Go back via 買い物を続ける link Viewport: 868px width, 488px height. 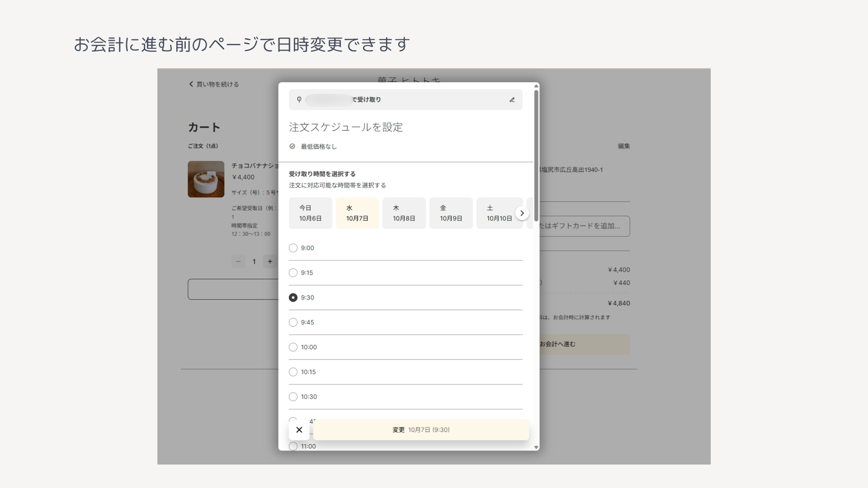pyautogui.click(x=214, y=84)
